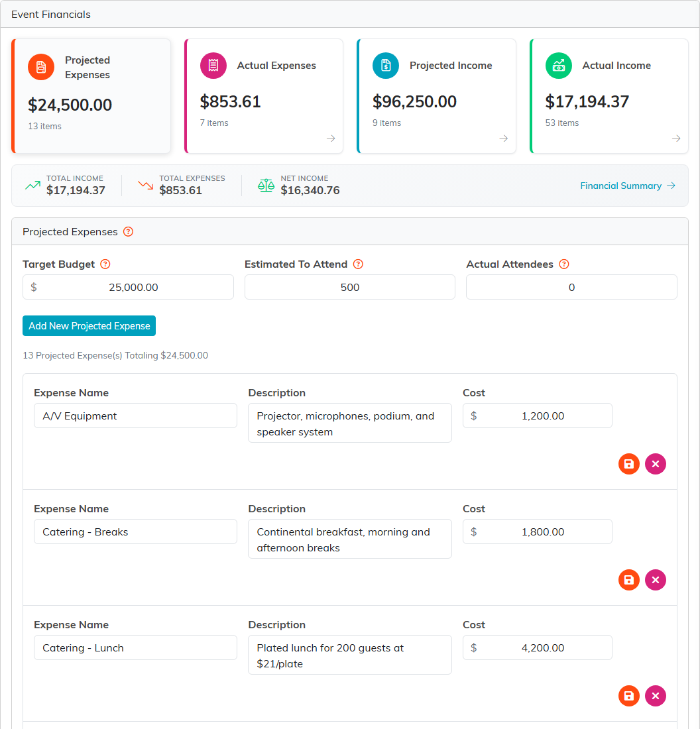700x729 pixels.
Task: Show help for Target Budget
Action: click(x=105, y=264)
